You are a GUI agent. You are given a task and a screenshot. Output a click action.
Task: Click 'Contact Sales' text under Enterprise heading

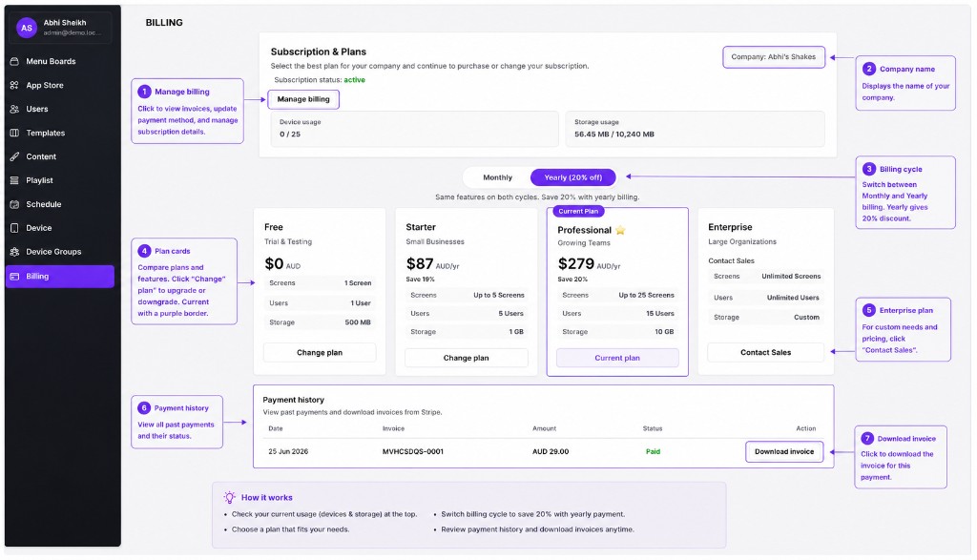[x=731, y=261]
